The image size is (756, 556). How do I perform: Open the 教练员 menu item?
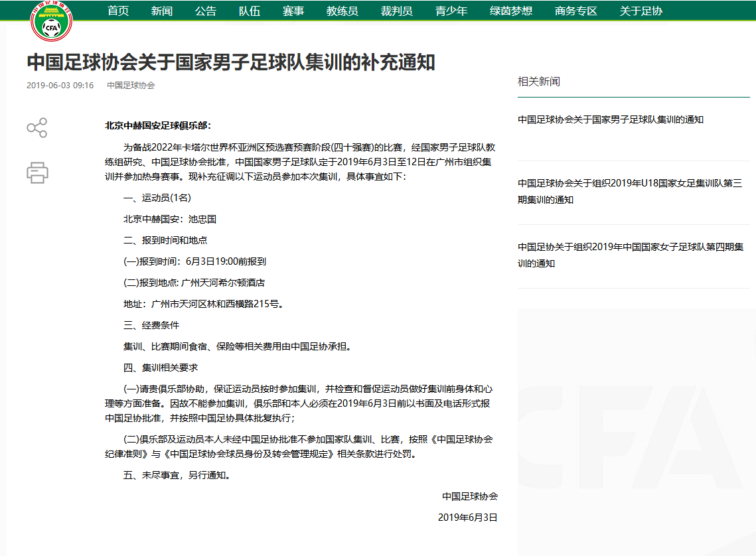point(342,11)
